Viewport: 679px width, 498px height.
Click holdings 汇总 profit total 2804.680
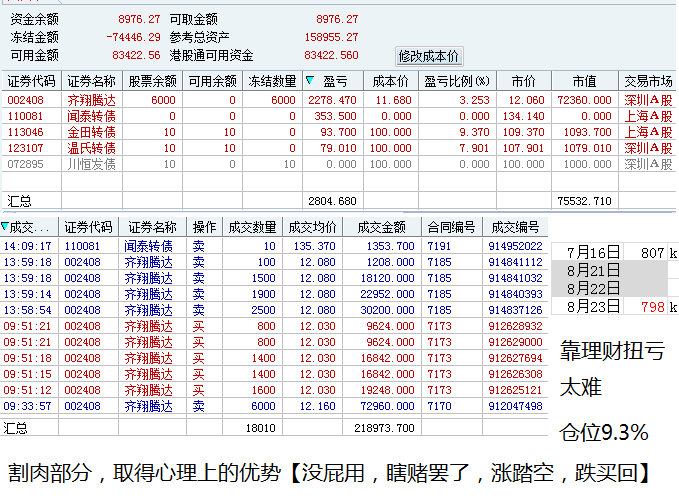(x=332, y=201)
